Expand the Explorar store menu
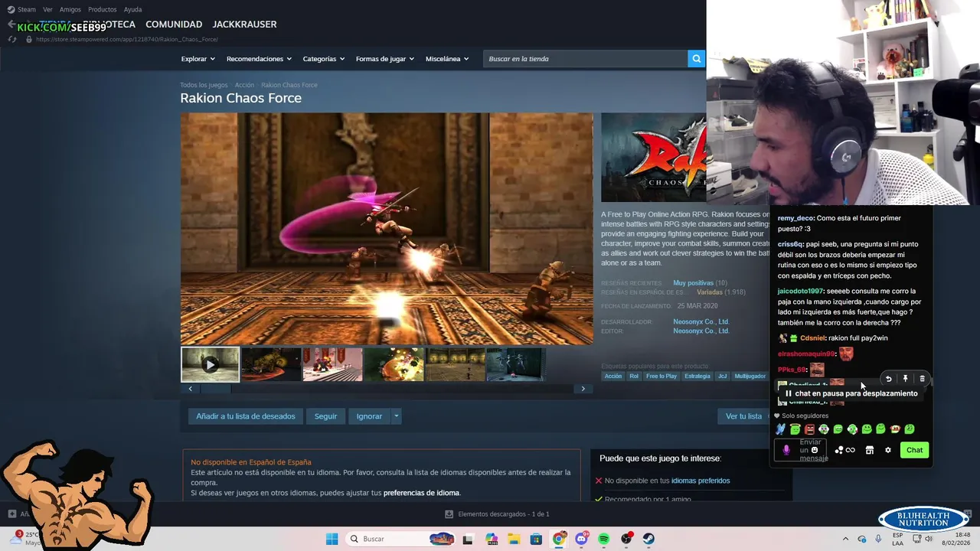 [198, 59]
